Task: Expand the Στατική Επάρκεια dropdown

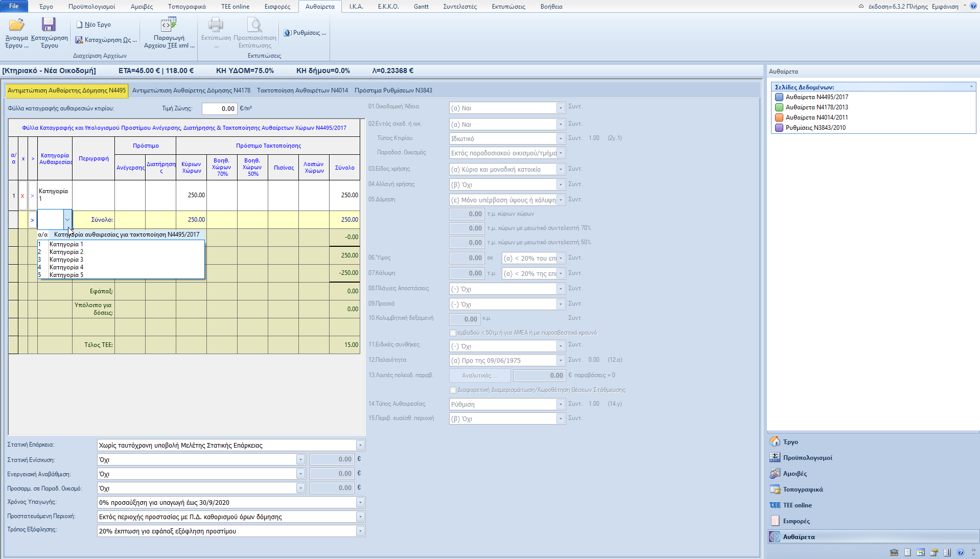Action: [360, 446]
